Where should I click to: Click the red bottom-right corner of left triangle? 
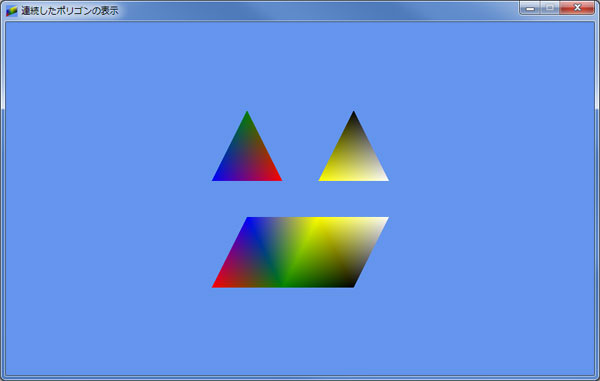[278, 178]
